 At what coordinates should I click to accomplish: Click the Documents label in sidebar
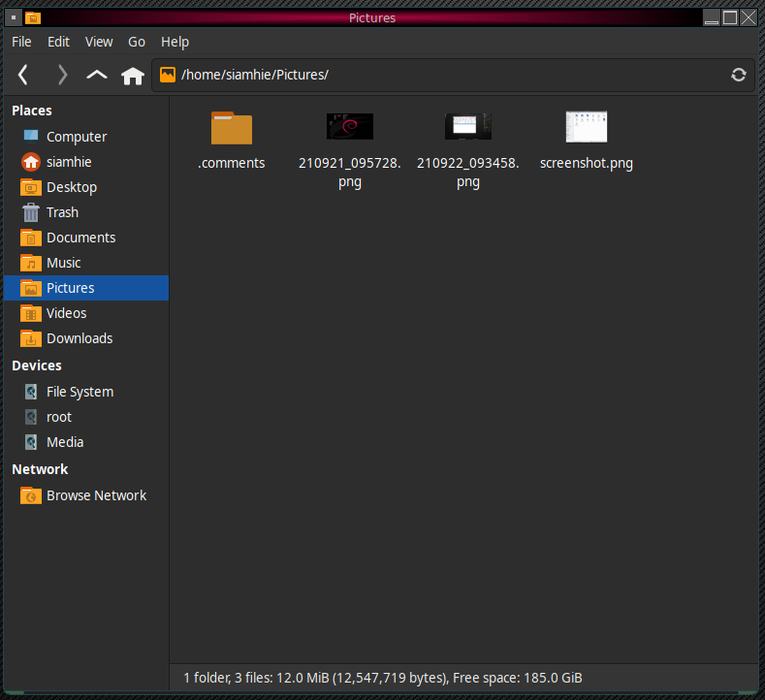point(81,238)
